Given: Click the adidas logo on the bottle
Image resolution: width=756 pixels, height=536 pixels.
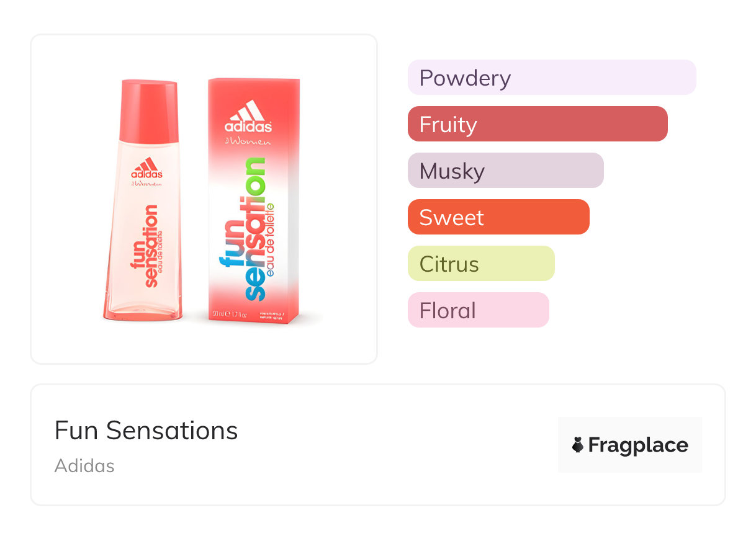Looking at the screenshot, I should (x=147, y=169).
